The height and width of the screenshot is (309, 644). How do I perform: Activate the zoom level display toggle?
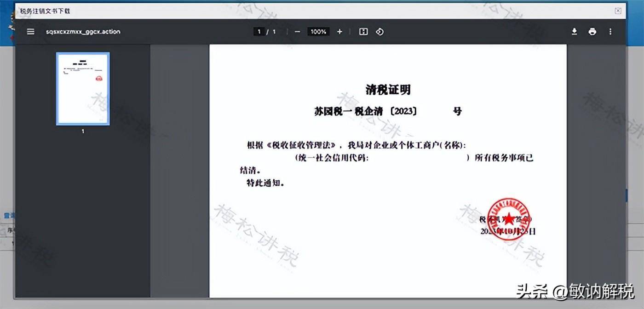pyautogui.click(x=318, y=32)
